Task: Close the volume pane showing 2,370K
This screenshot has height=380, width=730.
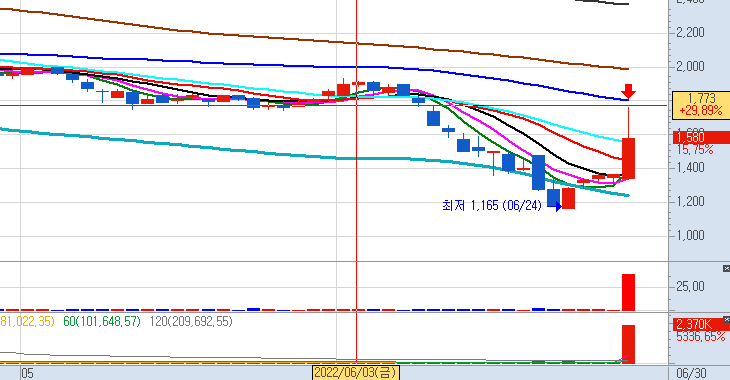Action: coord(726,319)
